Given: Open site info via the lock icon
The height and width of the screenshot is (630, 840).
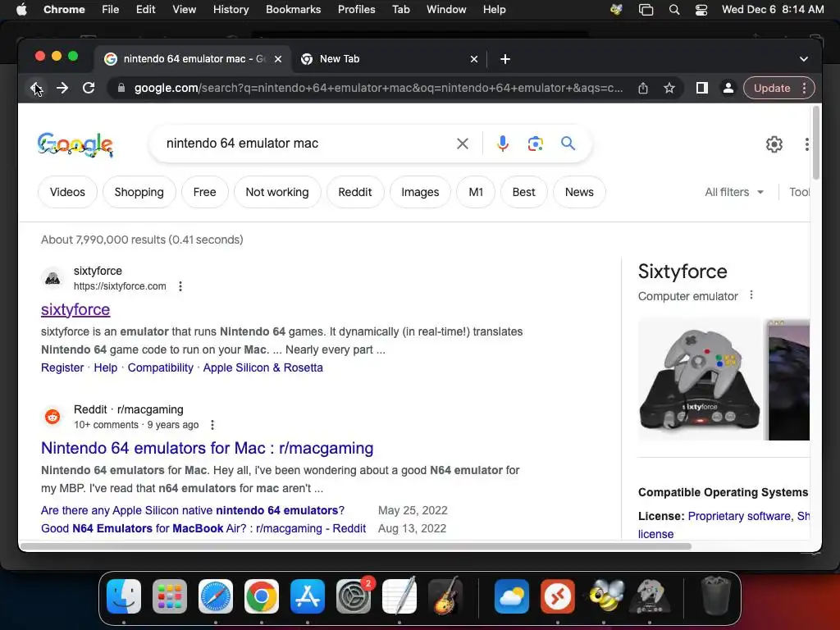Looking at the screenshot, I should click(121, 88).
